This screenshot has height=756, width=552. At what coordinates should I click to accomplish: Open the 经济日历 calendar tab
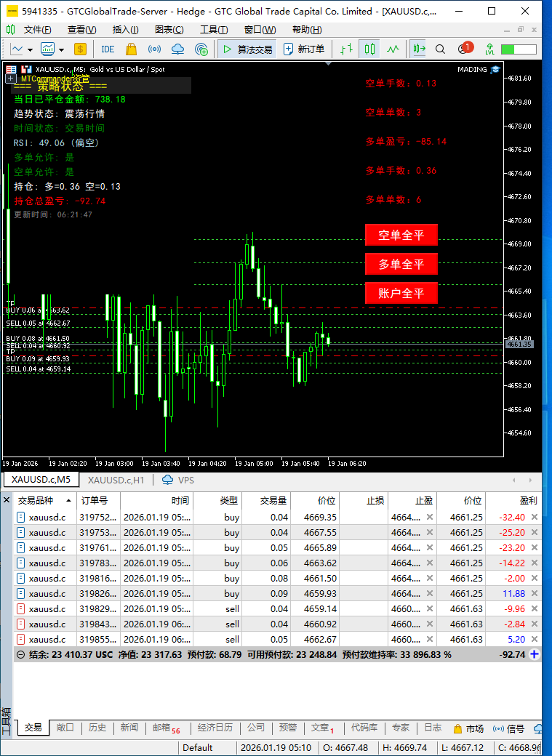pyautogui.click(x=215, y=728)
